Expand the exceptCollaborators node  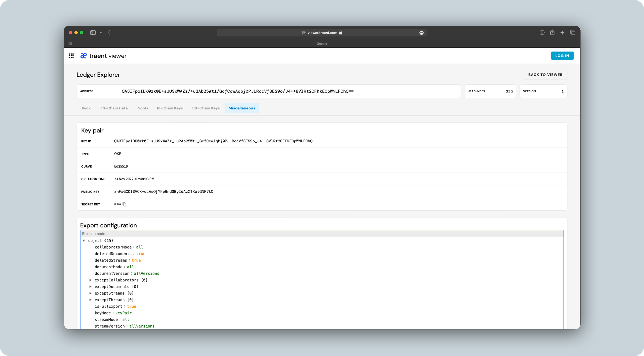(x=91, y=280)
